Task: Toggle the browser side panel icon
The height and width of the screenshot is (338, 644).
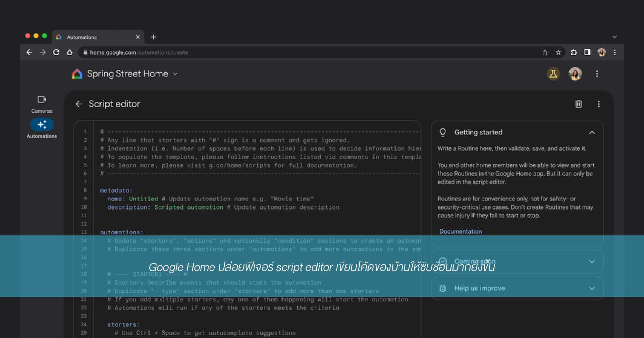Action: coord(587,52)
